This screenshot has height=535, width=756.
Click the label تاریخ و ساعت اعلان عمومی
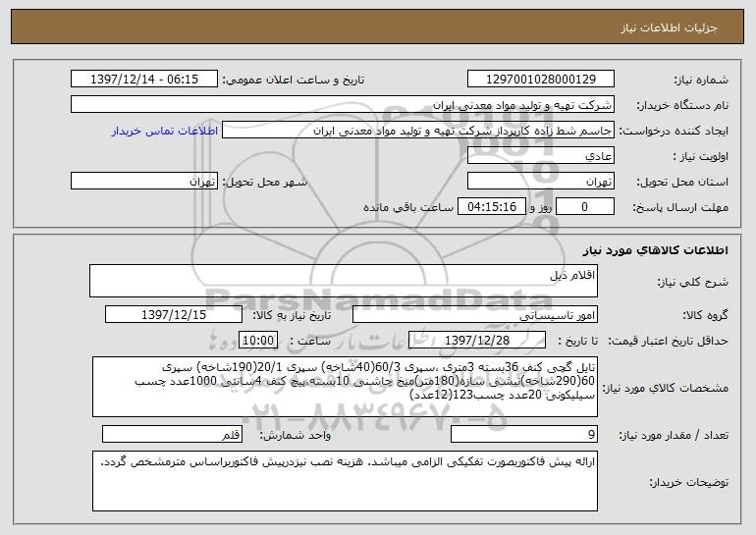click(294, 80)
